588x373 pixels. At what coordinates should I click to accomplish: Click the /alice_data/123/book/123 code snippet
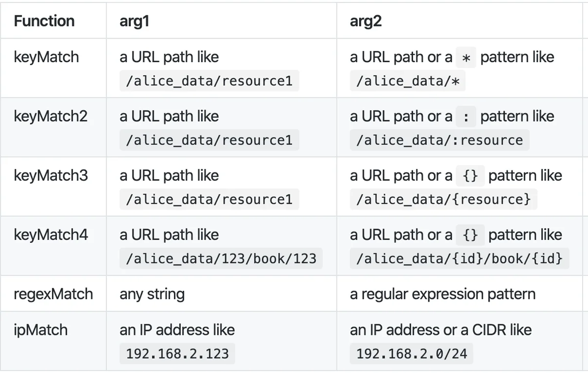coord(221,259)
